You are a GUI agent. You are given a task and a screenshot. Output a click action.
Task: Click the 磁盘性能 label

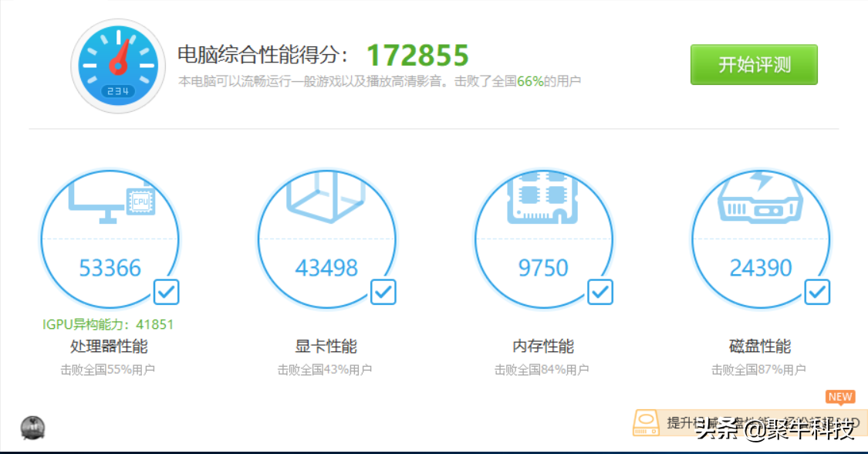760,347
